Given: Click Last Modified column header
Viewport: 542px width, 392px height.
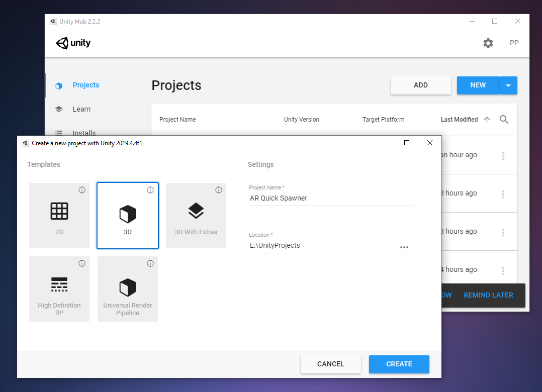Looking at the screenshot, I should tap(459, 120).
